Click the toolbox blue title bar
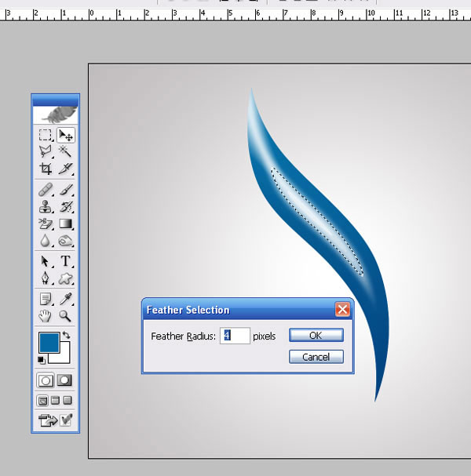Image resolution: width=471 pixels, height=476 pixels. (x=55, y=100)
